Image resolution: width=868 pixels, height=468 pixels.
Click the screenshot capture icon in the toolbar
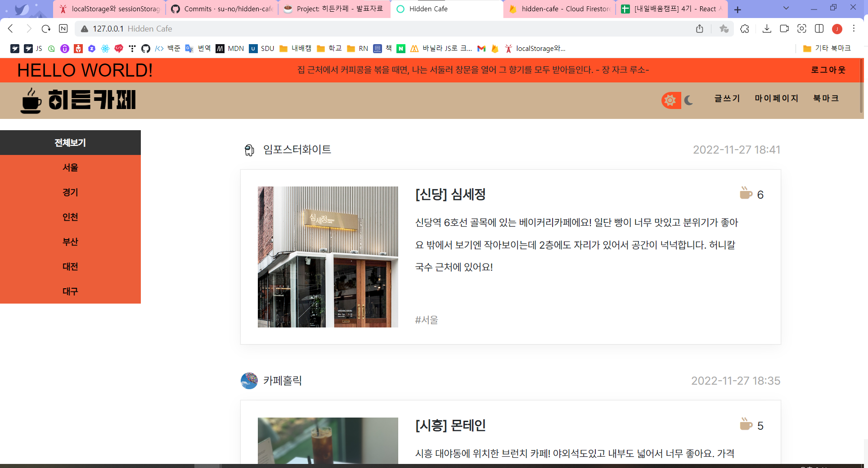[x=802, y=29]
